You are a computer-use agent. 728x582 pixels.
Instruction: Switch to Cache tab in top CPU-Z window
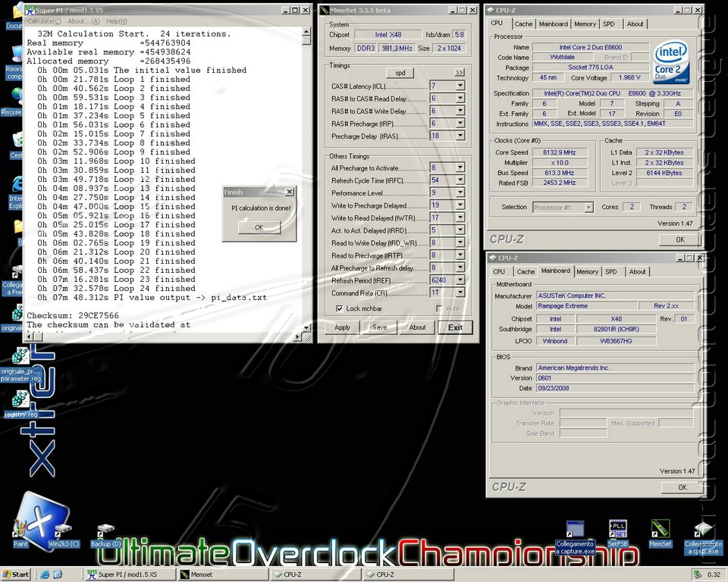[523, 24]
